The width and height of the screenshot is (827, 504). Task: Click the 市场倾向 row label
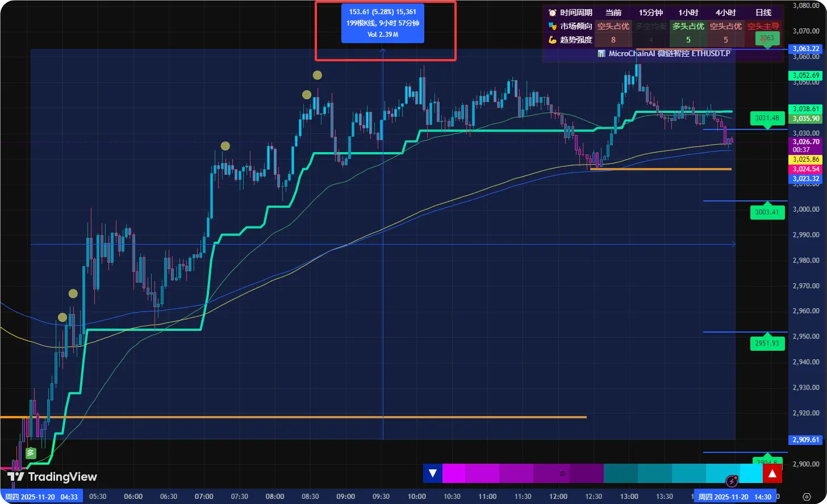[x=576, y=26]
